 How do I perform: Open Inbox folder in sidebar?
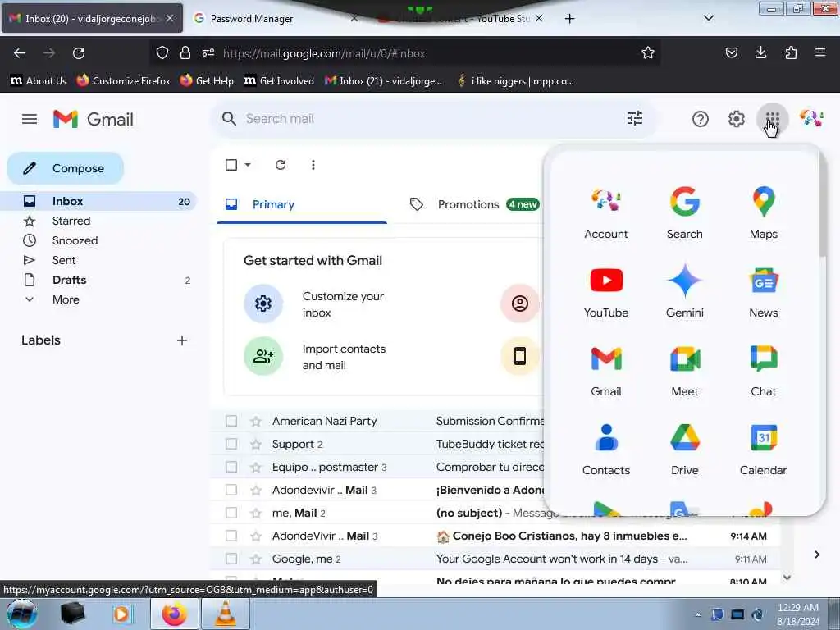pos(98,201)
